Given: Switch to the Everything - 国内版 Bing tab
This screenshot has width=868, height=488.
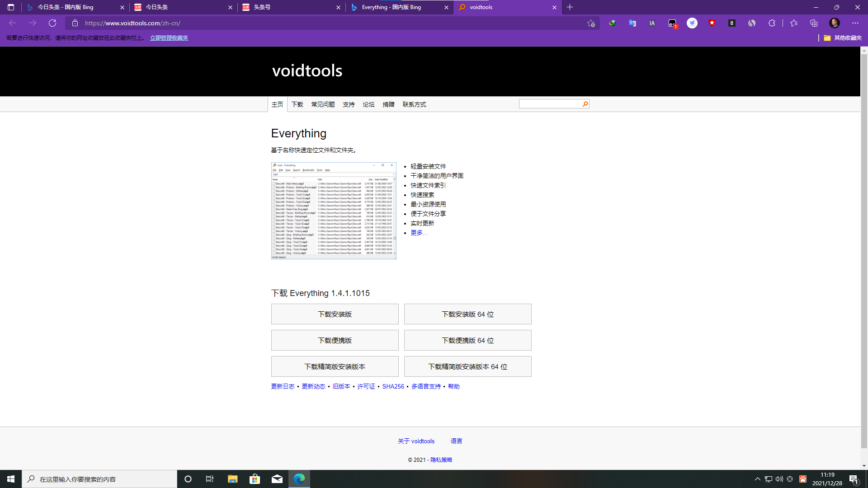Looking at the screenshot, I should (x=400, y=7).
